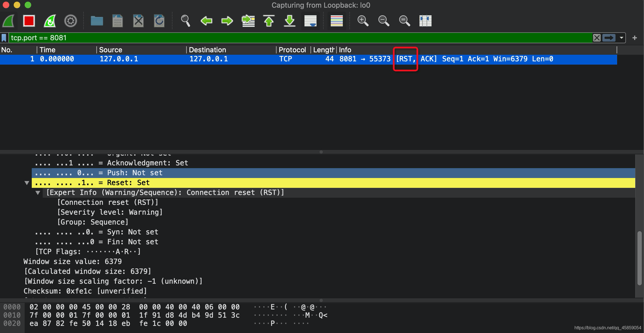The width and height of the screenshot is (644, 333).
Task: Select the Group: Sequence line
Action: [93, 222]
